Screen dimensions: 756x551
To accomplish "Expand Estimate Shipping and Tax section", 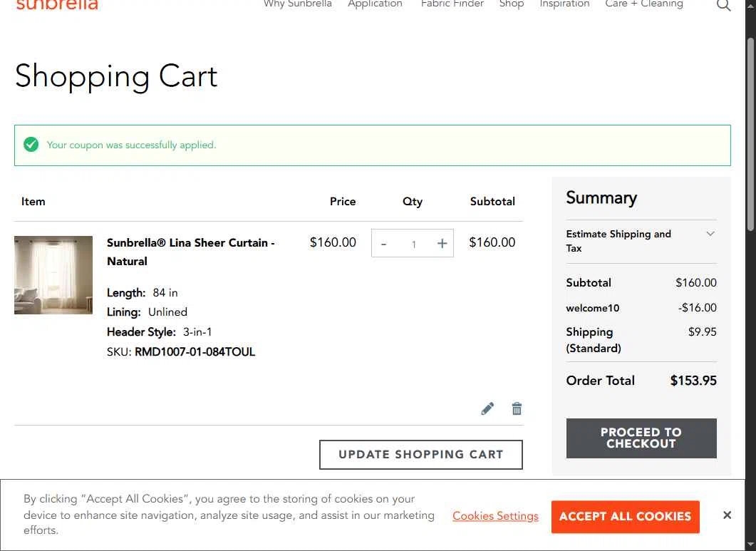I will 641,241.
